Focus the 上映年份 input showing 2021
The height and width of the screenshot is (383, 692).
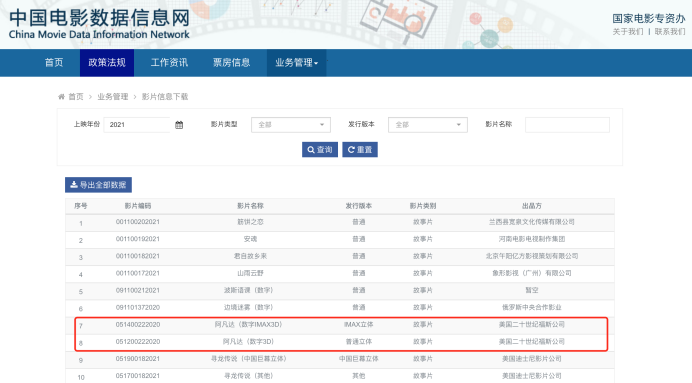tap(137, 125)
